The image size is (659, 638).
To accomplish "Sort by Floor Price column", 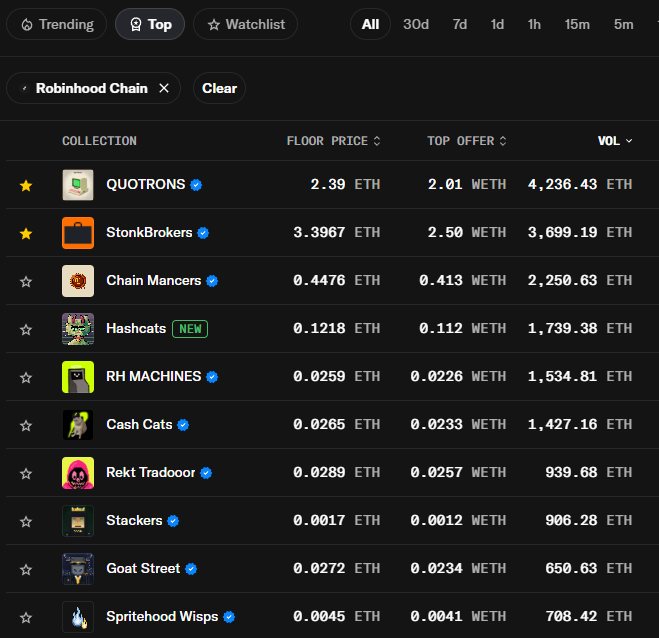I will pos(334,141).
